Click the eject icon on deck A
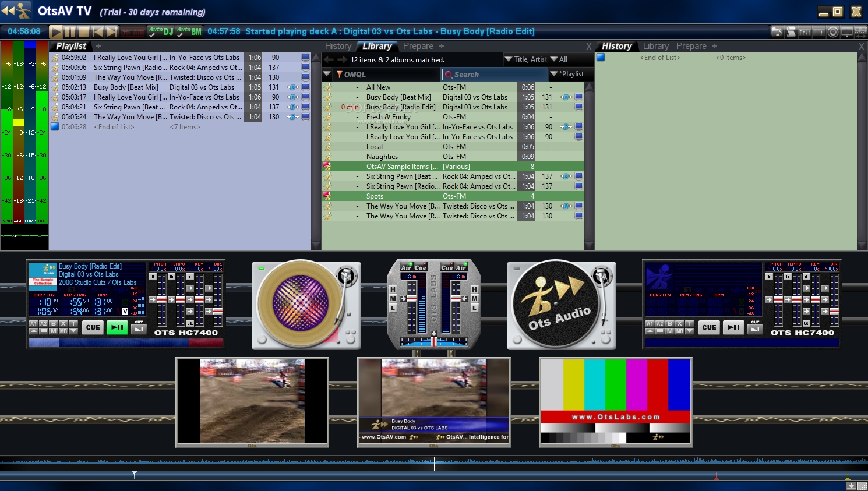 point(33,331)
